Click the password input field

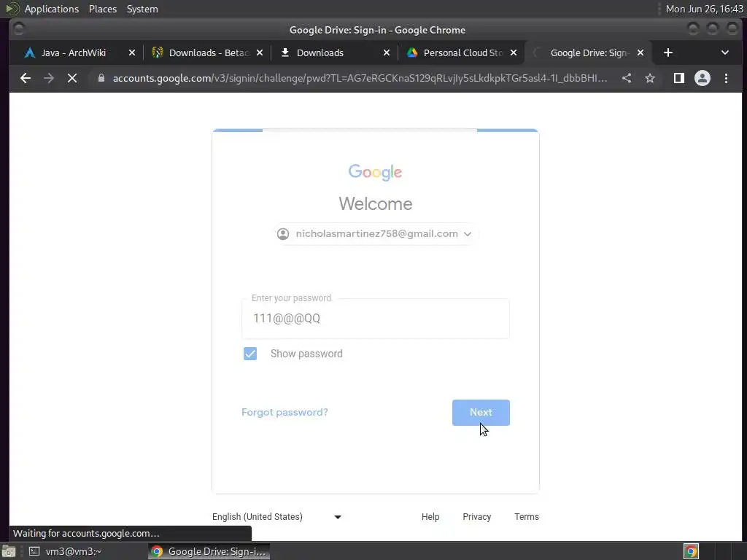(376, 319)
